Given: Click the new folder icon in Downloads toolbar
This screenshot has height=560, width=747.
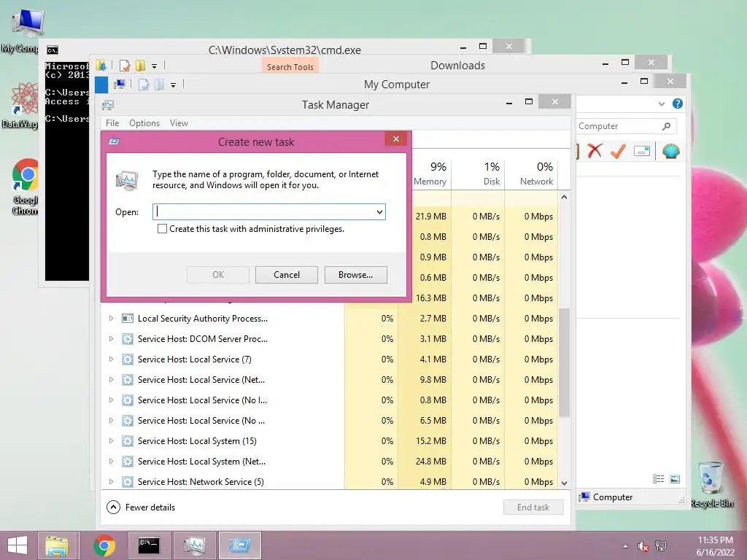Looking at the screenshot, I should tap(140, 65).
